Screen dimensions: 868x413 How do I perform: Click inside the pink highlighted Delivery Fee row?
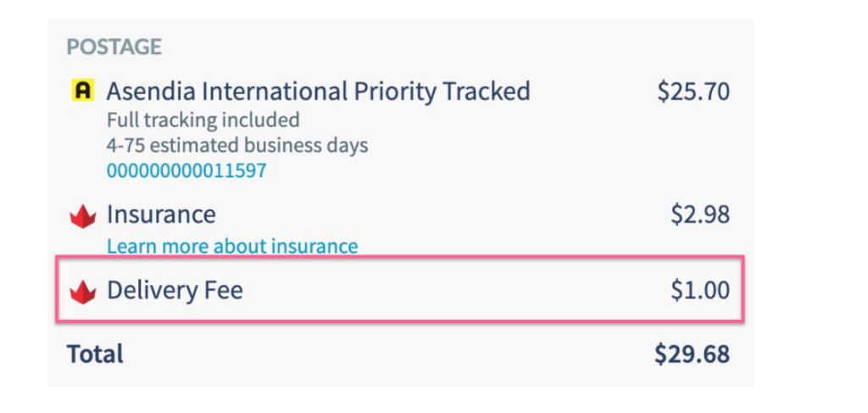[400, 289]
